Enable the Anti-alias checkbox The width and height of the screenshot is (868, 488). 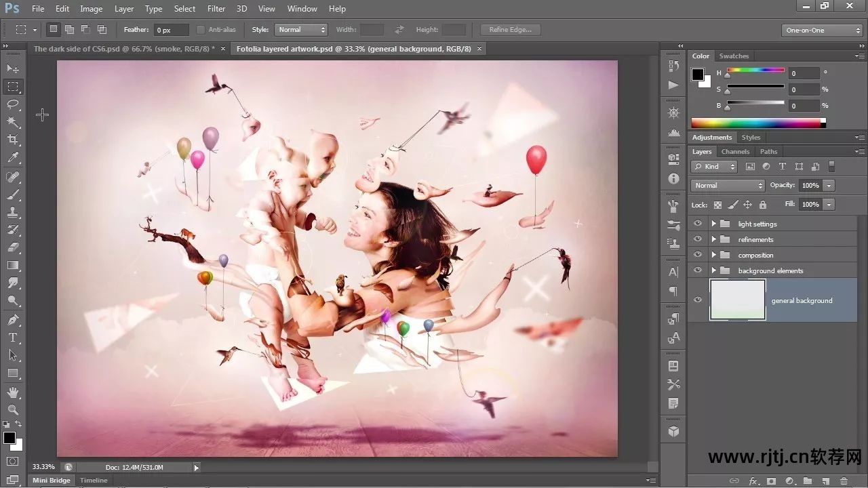(201, 30)
